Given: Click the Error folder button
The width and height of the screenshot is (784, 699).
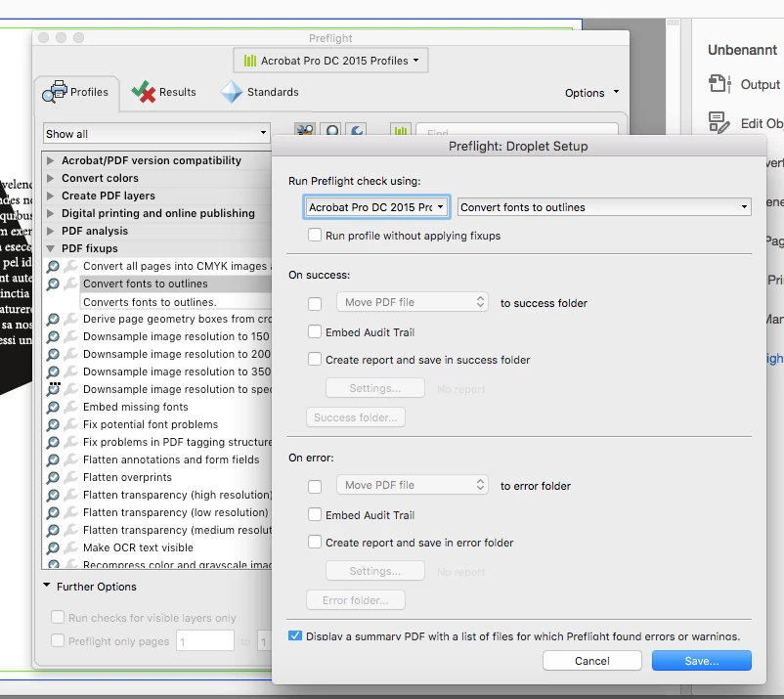Looking at the screenshot, I should 356,600.
